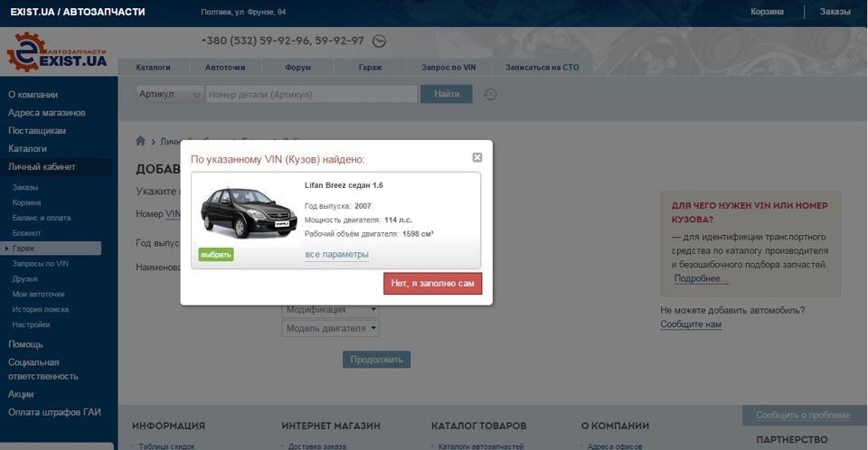Screen dimensions: 868x450
Task: Click the Lifan Breez car thumbnail
Action: point(250,212)
